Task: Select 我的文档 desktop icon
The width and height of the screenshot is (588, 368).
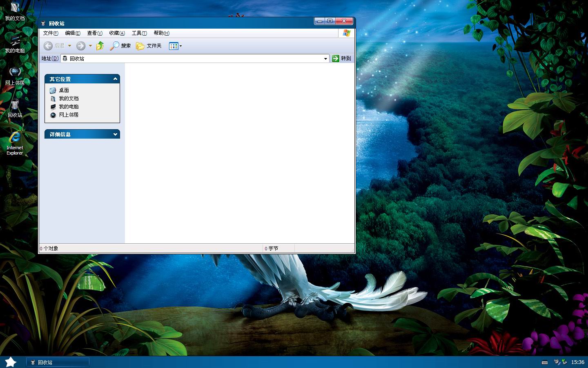Action: [x=15, y=12]
